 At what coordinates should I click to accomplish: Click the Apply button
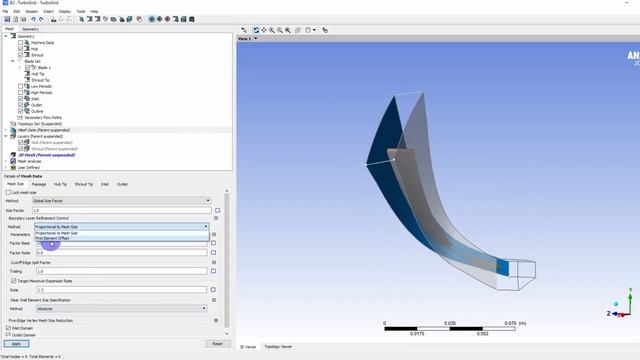tap(16, 344)
